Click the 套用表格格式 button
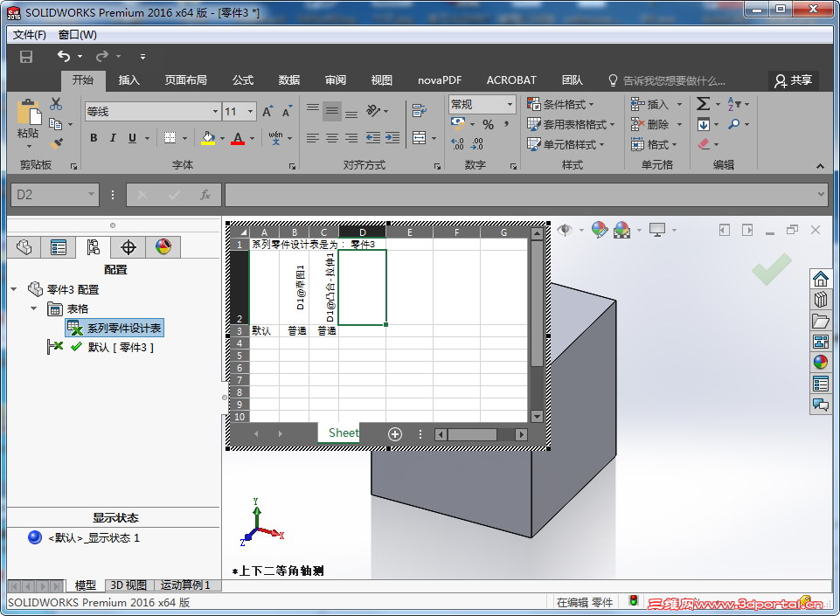The height and width of the screenshot is (616, 840). pyautogui.click(x=571, y=124)
